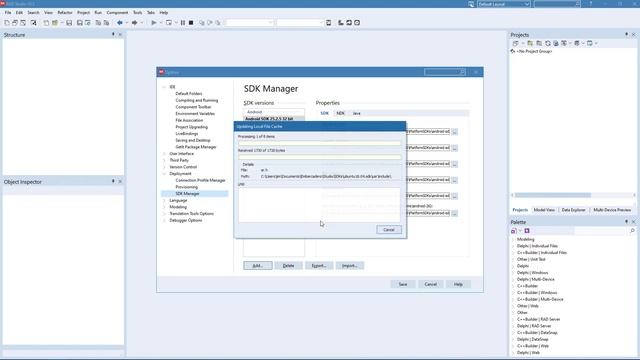This screenshot has height=360, width=640.
Task: Click Delete button in SDK Manager
Action: point(288,266)
